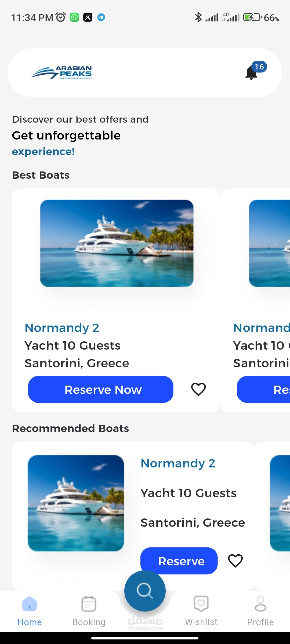Open Recommended Boats yacht photo

(x=76, y=503)
